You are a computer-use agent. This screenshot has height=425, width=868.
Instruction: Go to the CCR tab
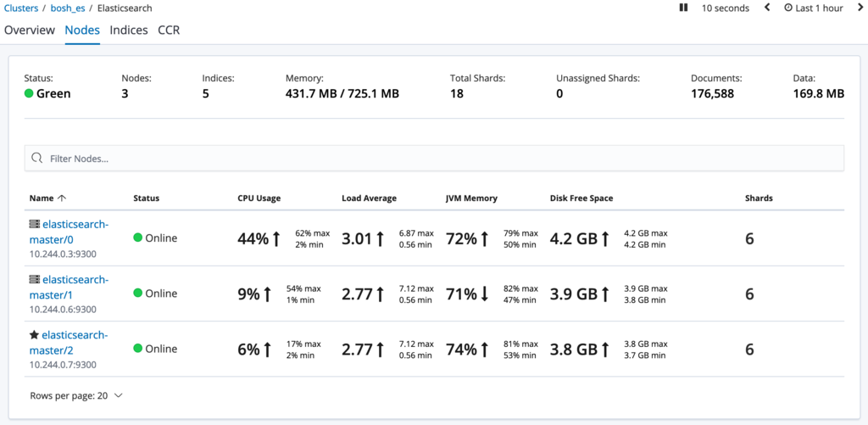(169, 30)
